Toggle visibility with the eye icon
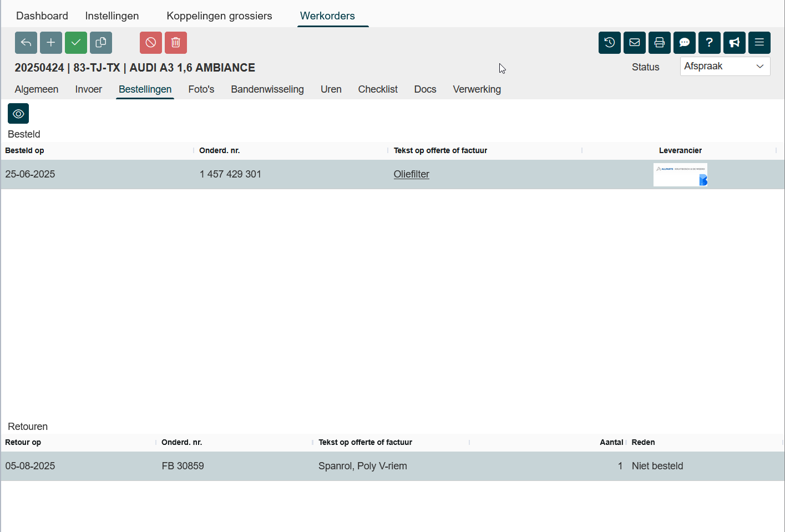Screen dimensions: 785x532 click(18, 114)
